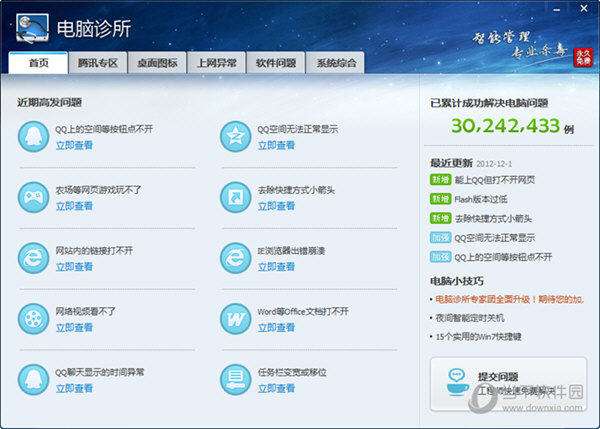600x429 pixels.
Task: Click the solved count 30,242,433
Action: 505,126
